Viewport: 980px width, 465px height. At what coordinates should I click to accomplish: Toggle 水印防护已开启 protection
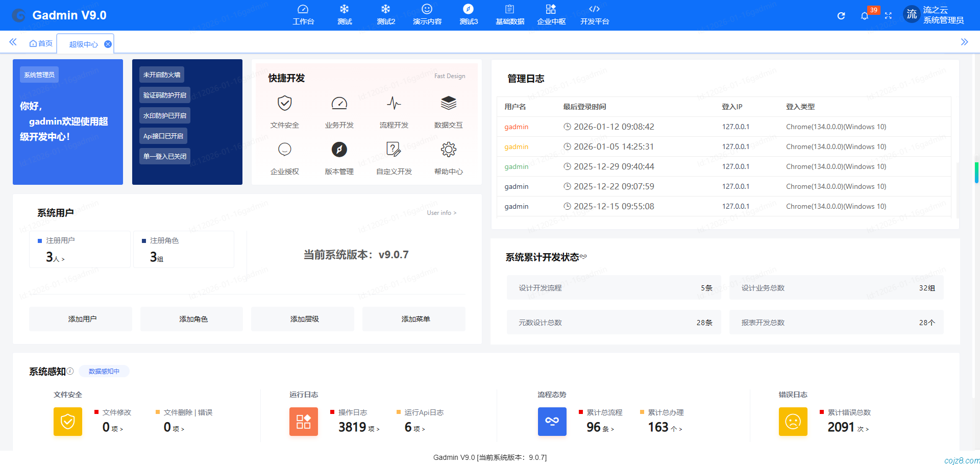point(164,115)
